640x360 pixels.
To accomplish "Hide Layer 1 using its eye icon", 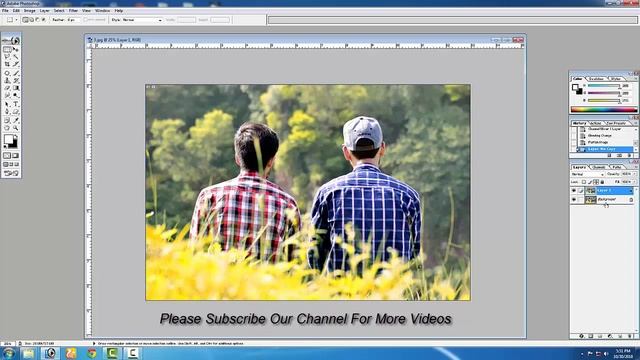I will (x=573, y=191).
